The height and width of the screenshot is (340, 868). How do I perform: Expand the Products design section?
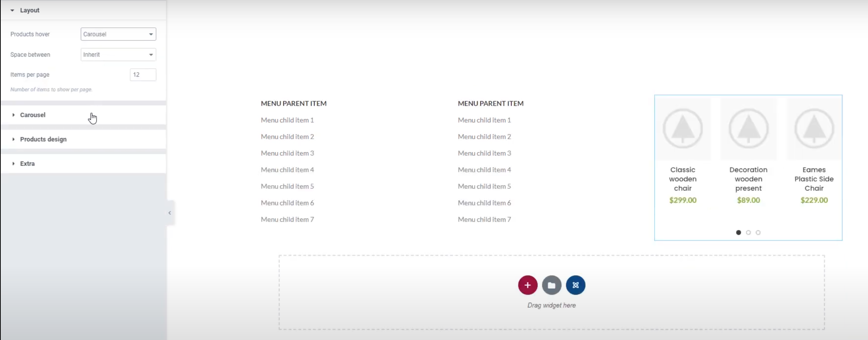43,140
